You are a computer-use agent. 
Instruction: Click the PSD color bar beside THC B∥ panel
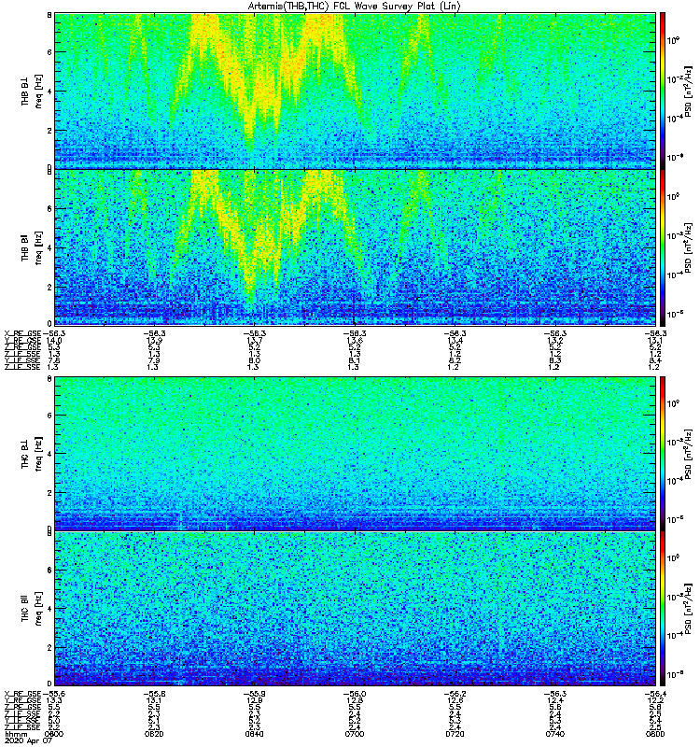tap(663, 609)
